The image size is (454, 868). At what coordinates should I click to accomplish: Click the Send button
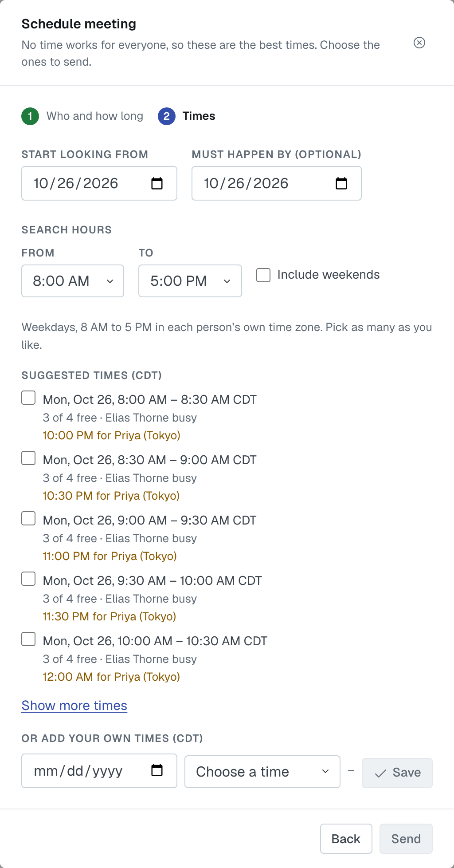[406, 839]
